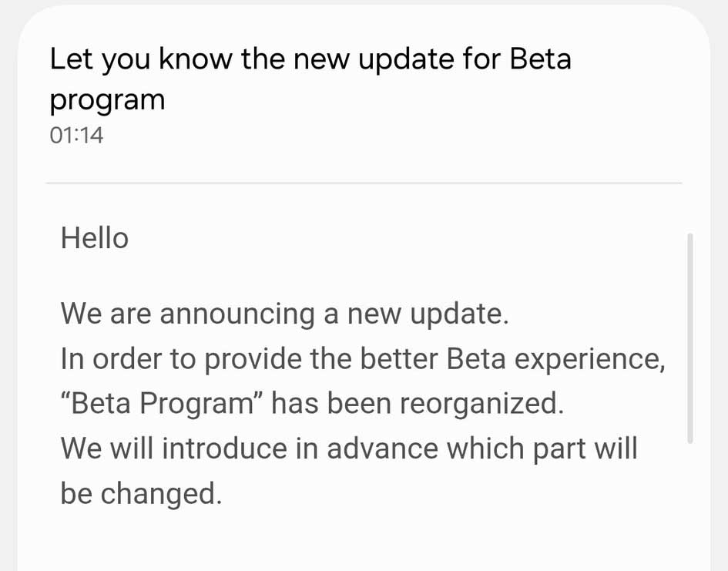The width and height of the screenshot is (728, 571).
Task: Click the horizontal divider under the timestamp
Action: click(x=364, y=183)
